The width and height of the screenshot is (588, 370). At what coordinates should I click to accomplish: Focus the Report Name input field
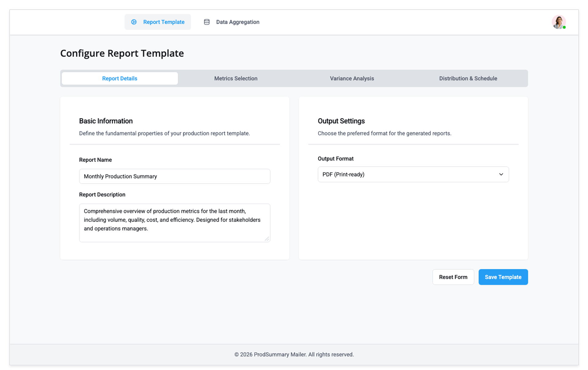(175, 176)
